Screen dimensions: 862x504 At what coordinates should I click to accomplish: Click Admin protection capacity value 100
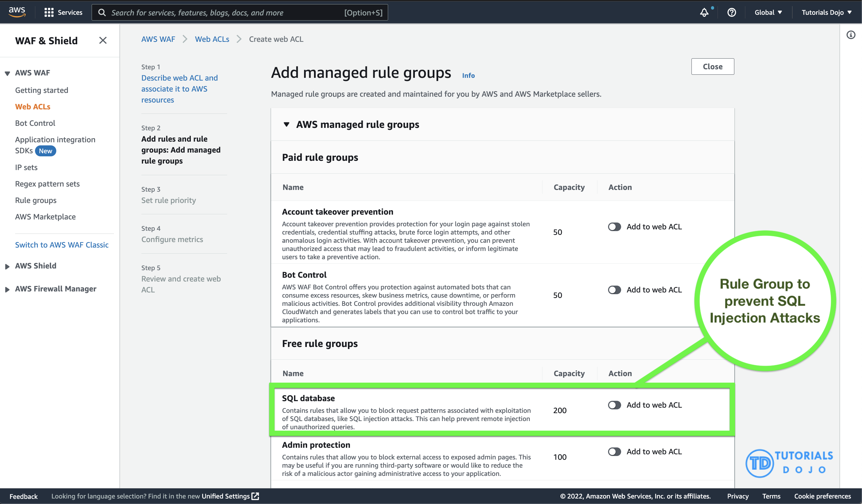560,457
